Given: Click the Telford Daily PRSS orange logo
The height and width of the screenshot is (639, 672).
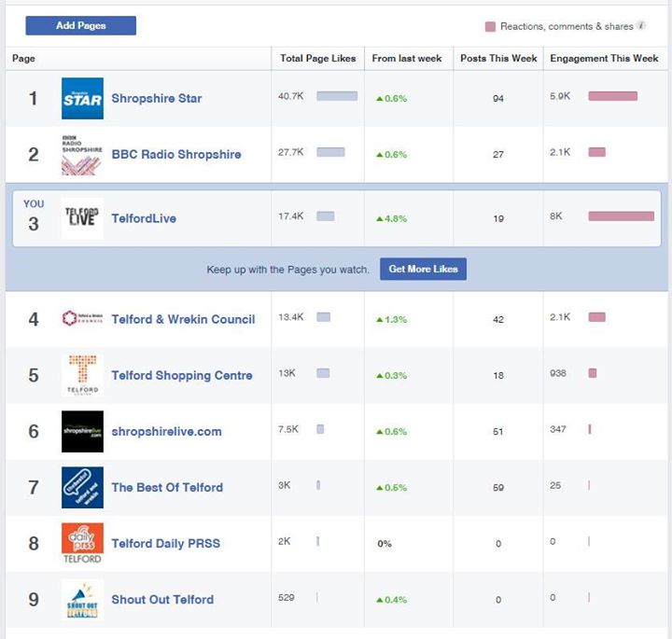Looking at the screenshot, I should click(x=82, y=544).
